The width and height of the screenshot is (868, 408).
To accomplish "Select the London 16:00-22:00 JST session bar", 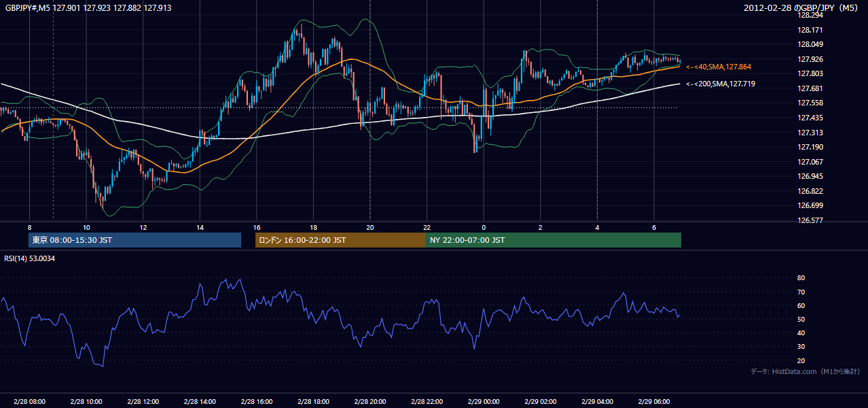I will pyautogui.click(x=340, y=240).
